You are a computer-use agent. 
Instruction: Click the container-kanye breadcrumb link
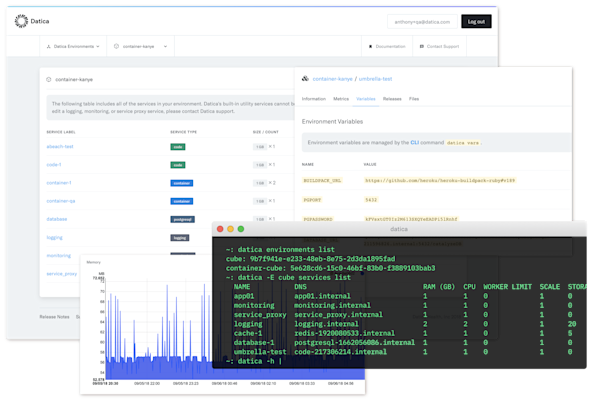[x=332, y=79]
